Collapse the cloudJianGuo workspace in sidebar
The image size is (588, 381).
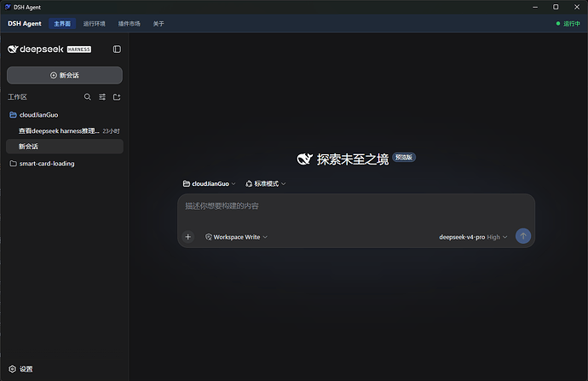(65, 115)
